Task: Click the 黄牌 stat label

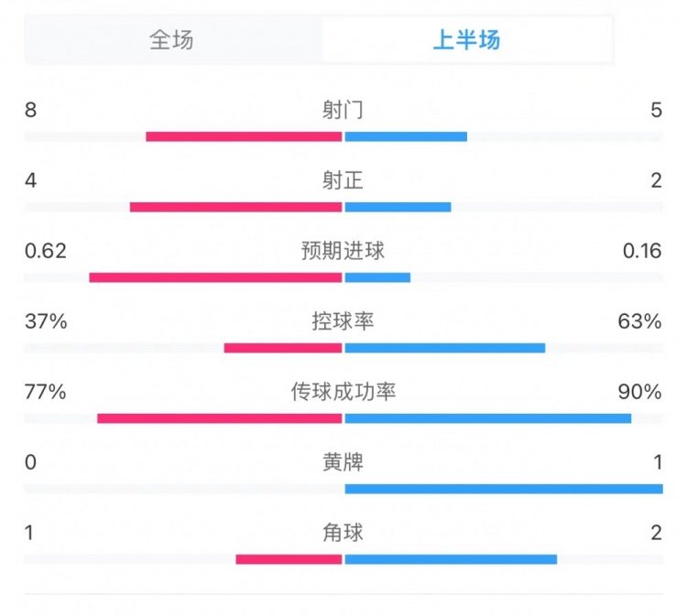Action: click(x=343, y=462)
